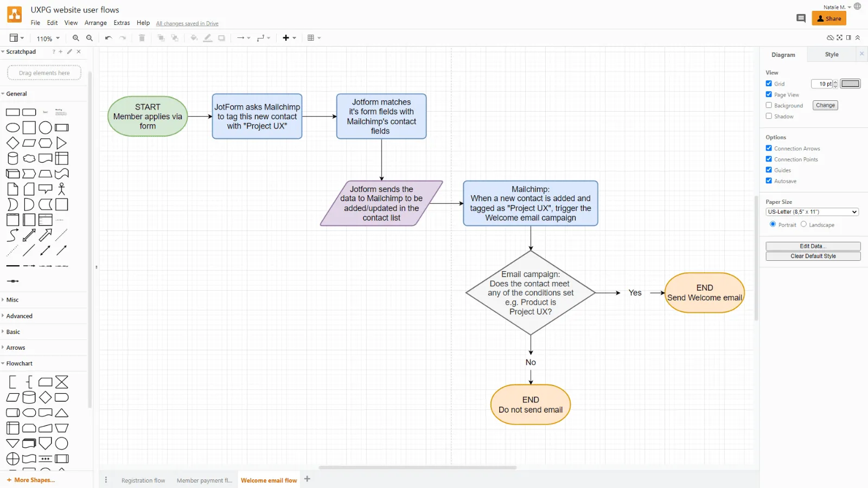Click the orange Share button
Image resolution: width=868 pixels, height=488 pixels.
coord(829,18)
